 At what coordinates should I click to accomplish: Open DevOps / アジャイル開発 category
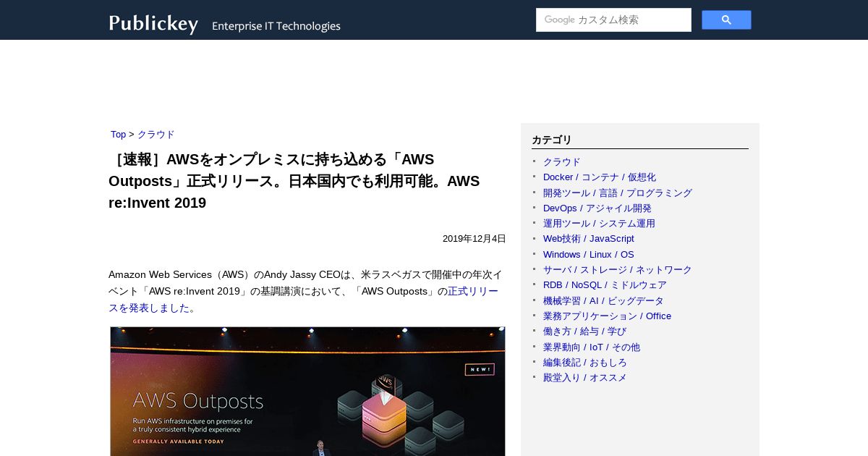(x=597, y=208)
